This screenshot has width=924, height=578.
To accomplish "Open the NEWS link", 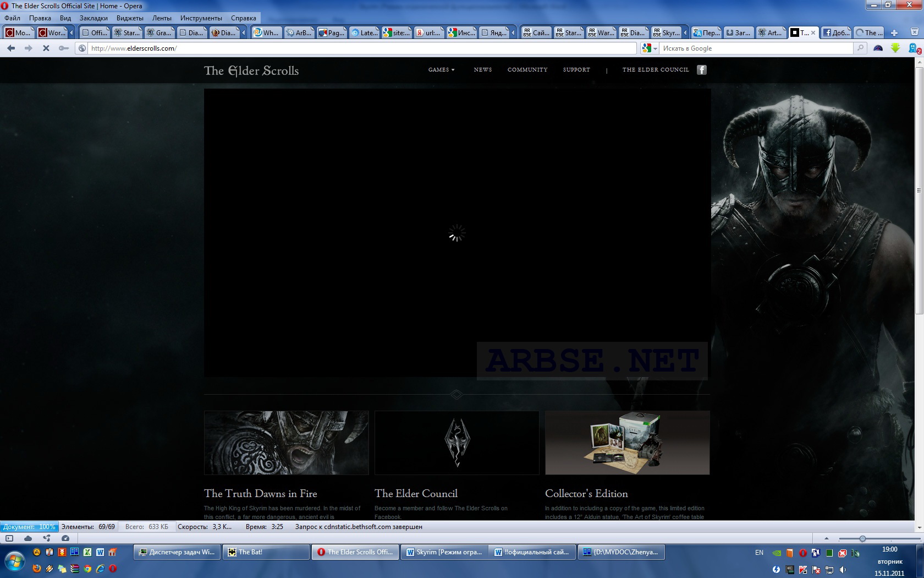I will tap(483, 70).
